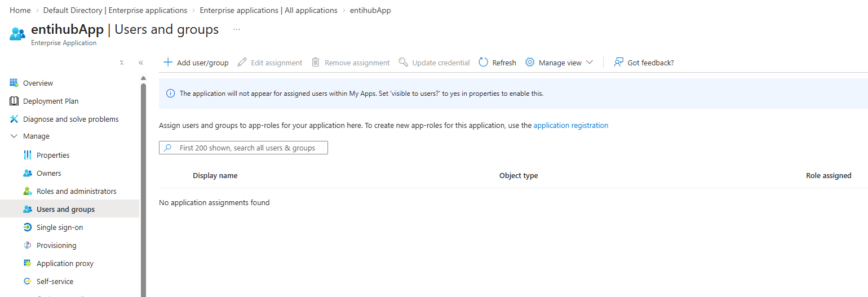Click 'Roles and administrators' label
Screen dimensions: 868x297
coord(77,191)
